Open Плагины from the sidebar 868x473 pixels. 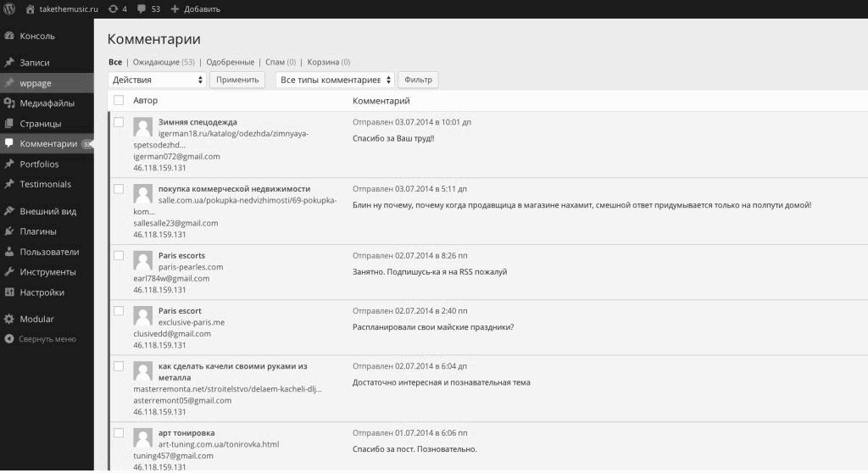click(x=37, y=231)
